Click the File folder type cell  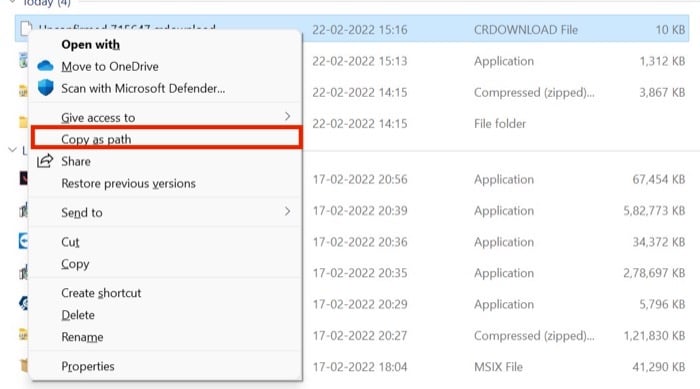[x=500, y=124]
